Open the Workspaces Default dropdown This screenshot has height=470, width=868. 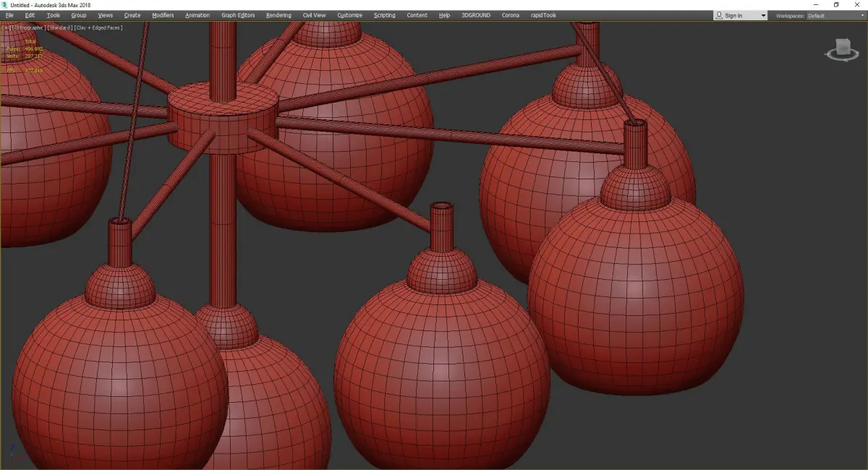coord(835,15)
